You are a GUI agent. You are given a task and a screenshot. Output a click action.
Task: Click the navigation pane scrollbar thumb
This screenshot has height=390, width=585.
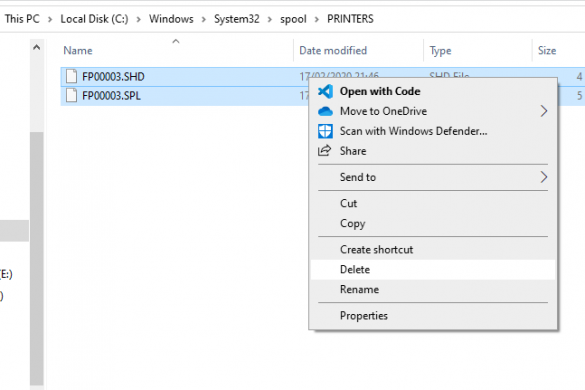tap(37, 258)
